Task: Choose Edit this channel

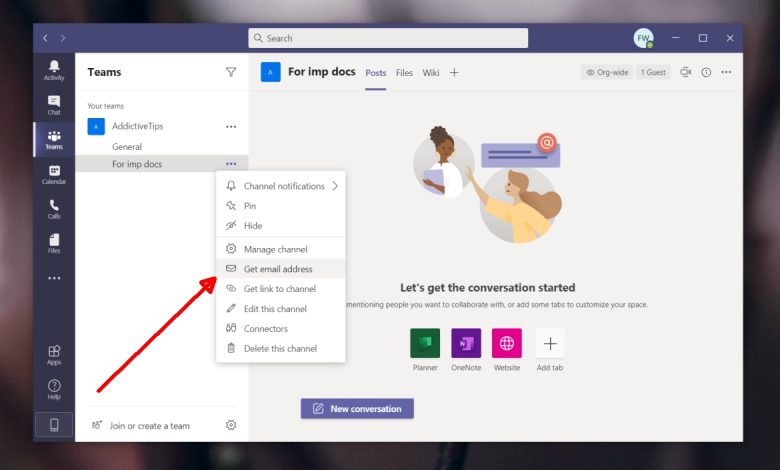Action: click(281, 309)
